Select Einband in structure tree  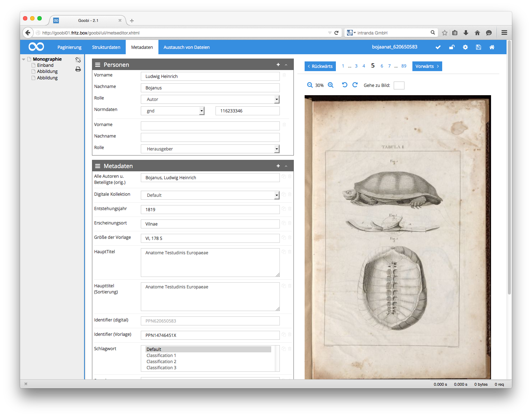pyautogui.click(x=45, y=65)
